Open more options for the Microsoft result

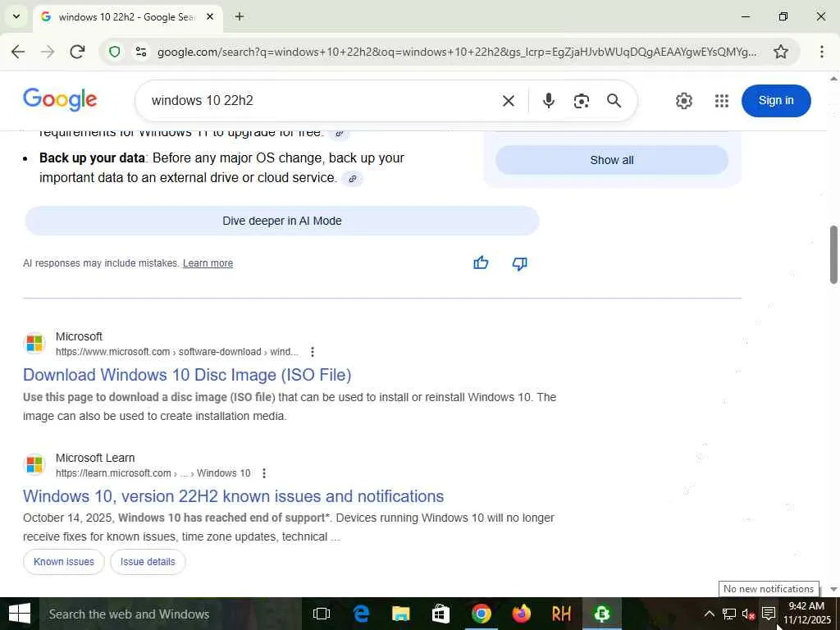click(313, 352)
